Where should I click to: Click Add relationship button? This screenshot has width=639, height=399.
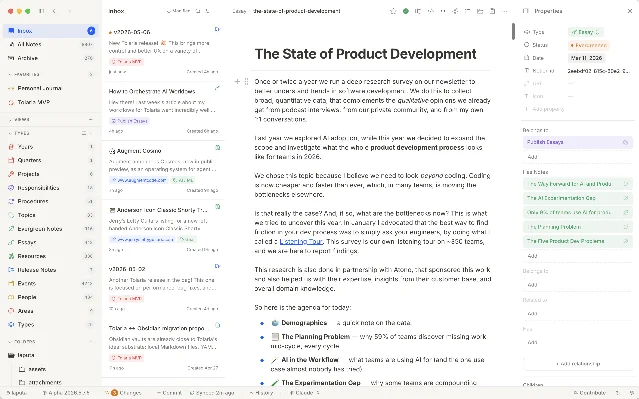577,364
